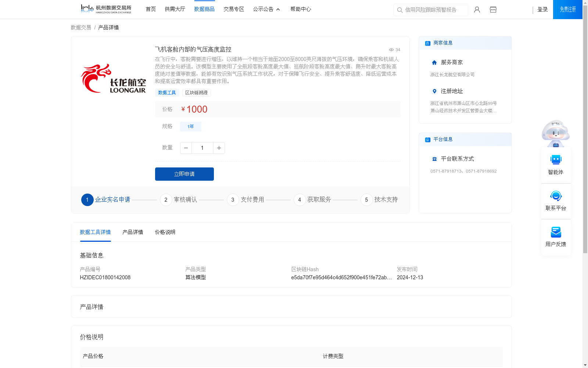Viewport: 588px width, 368px height.
Task: Click the publish date 2024-12-13
Action: [x=410, y=277]
